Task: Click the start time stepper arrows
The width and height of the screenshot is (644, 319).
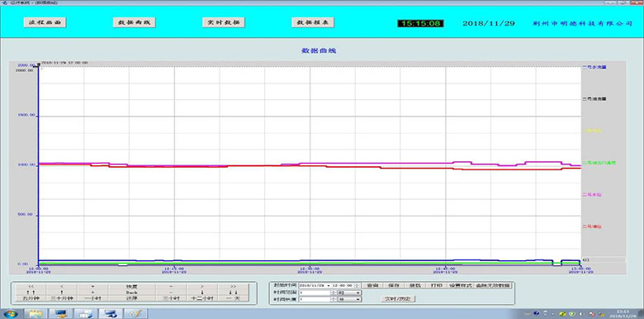Action: click(x=357, y=285)
